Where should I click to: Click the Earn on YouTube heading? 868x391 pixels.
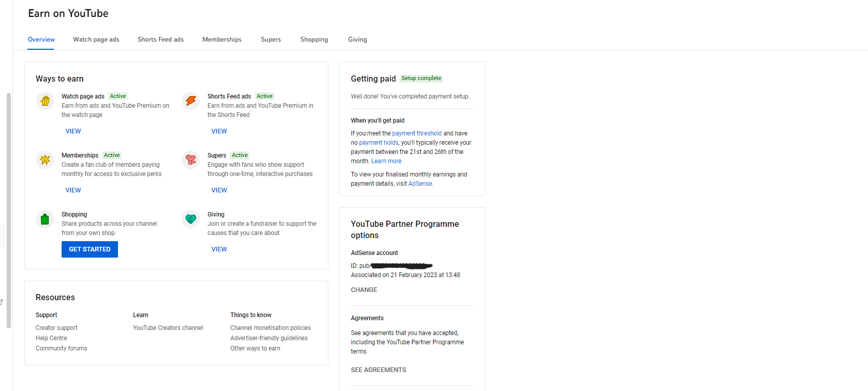point(68,13)
